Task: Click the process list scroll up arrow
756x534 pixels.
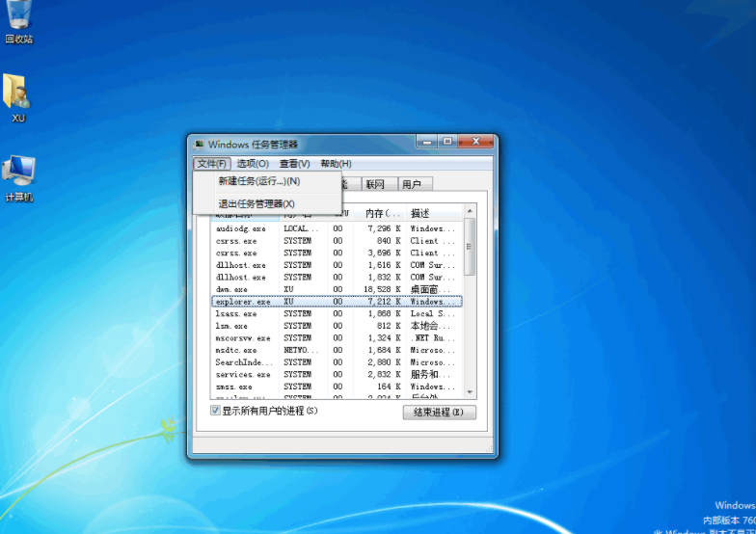Action: (470, 212)
